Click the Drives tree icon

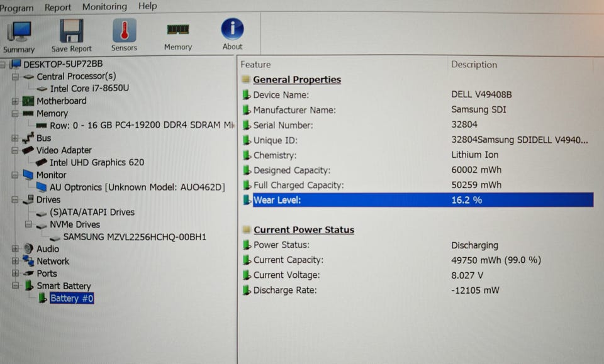(28, 199)
